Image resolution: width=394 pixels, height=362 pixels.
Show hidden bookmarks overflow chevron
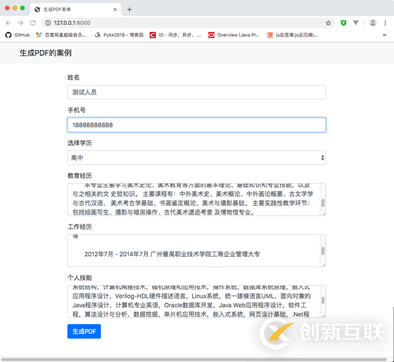pyautogui.click(x=385, y=35)
